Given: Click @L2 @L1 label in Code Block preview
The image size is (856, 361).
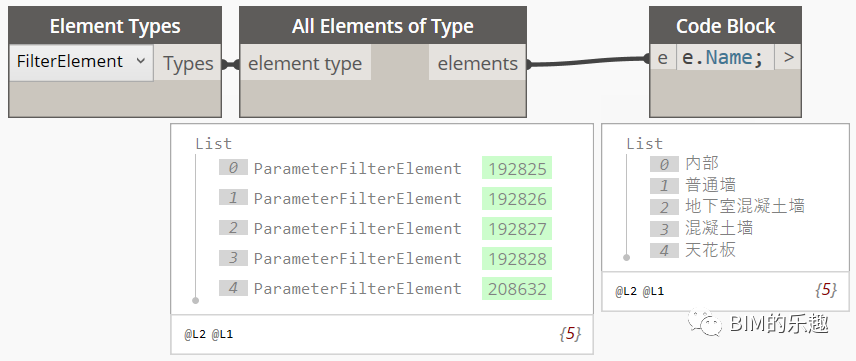Looking at the screenshot, I should click(640, 292).
